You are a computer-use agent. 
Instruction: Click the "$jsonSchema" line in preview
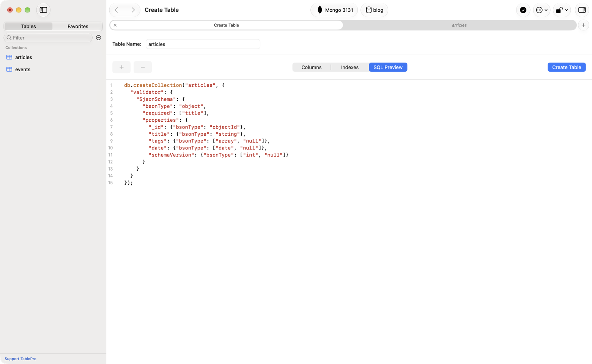[x=161, y=99]
